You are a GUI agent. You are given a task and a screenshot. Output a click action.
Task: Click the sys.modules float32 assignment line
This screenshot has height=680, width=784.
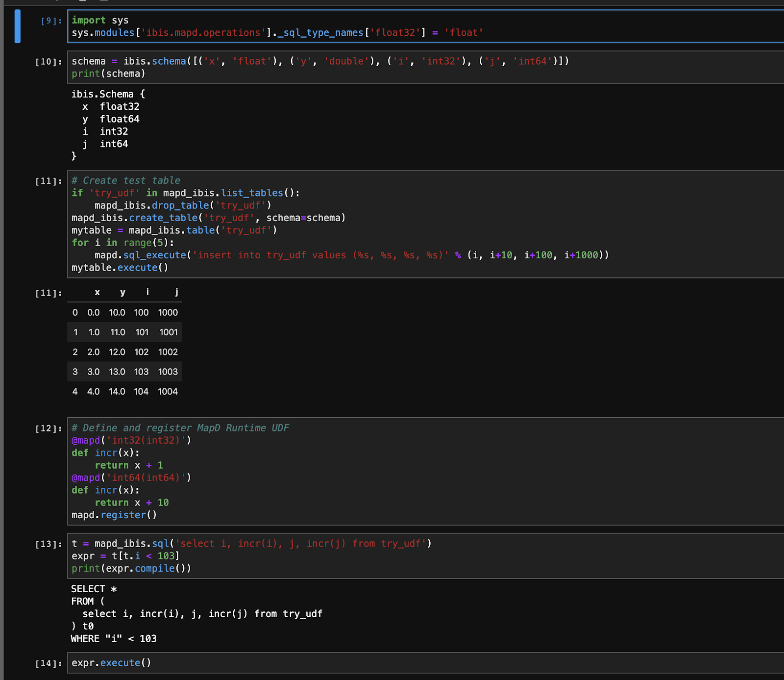coord(277,33)
